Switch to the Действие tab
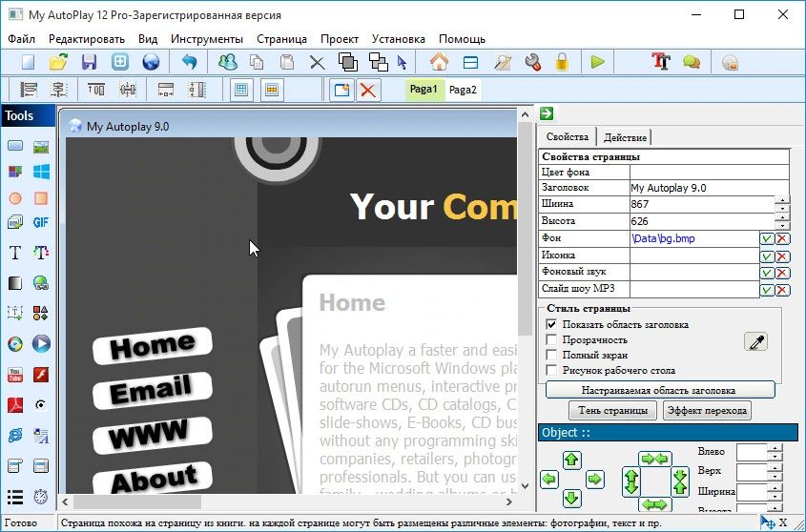 (625, 137)
